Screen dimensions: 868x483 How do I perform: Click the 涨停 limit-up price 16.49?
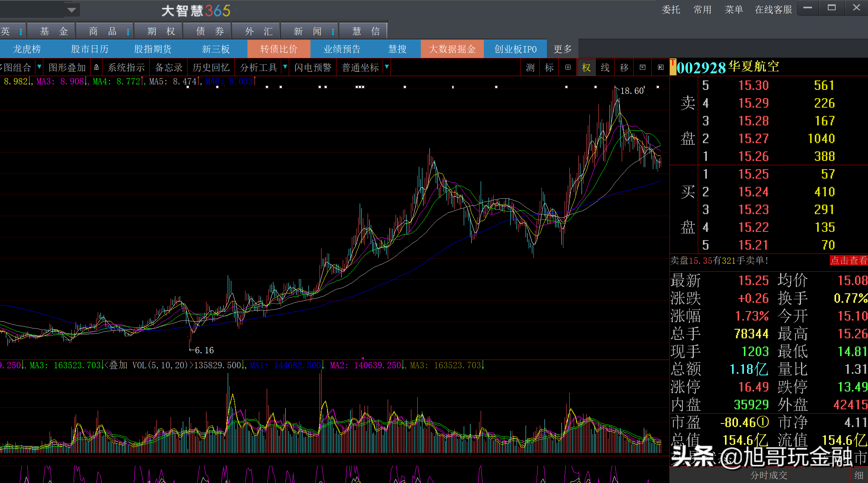tap(753, 387)
